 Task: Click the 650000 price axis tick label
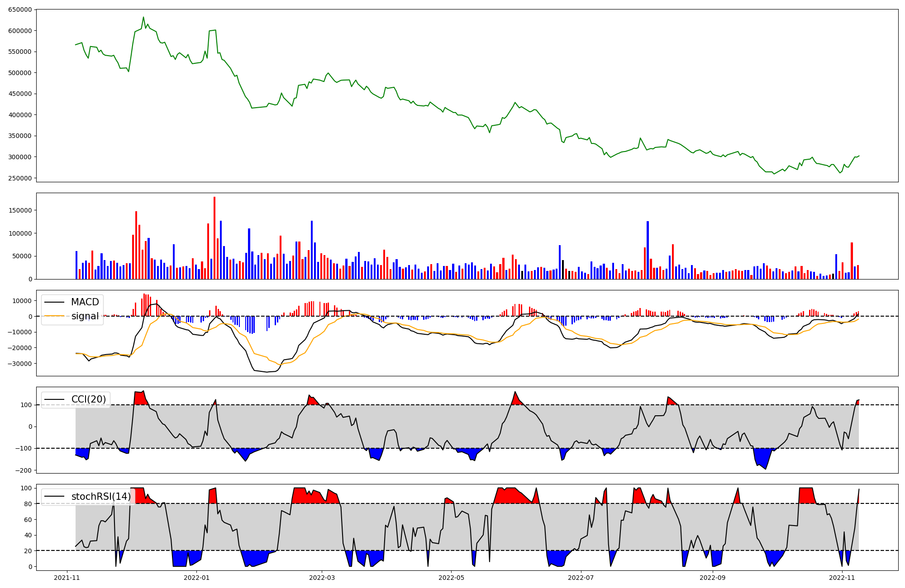pos(20,9)
